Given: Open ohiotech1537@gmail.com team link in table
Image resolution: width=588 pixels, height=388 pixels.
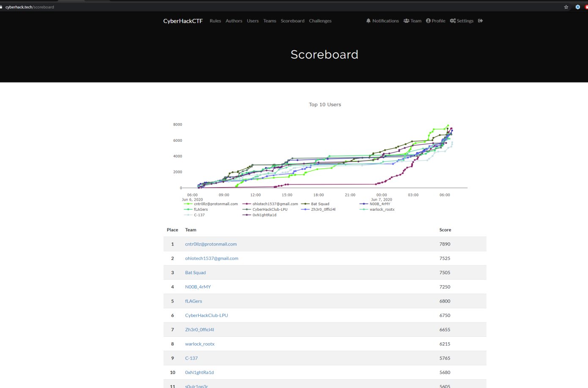Looking at the screenshot, I should click(x=212, y=259).
